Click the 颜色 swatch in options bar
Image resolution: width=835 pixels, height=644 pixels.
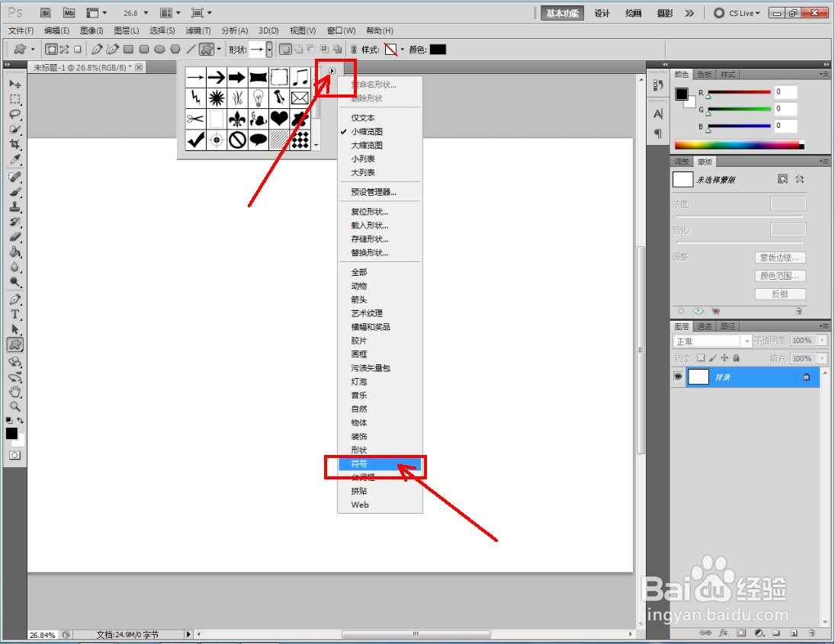[438, 50]
